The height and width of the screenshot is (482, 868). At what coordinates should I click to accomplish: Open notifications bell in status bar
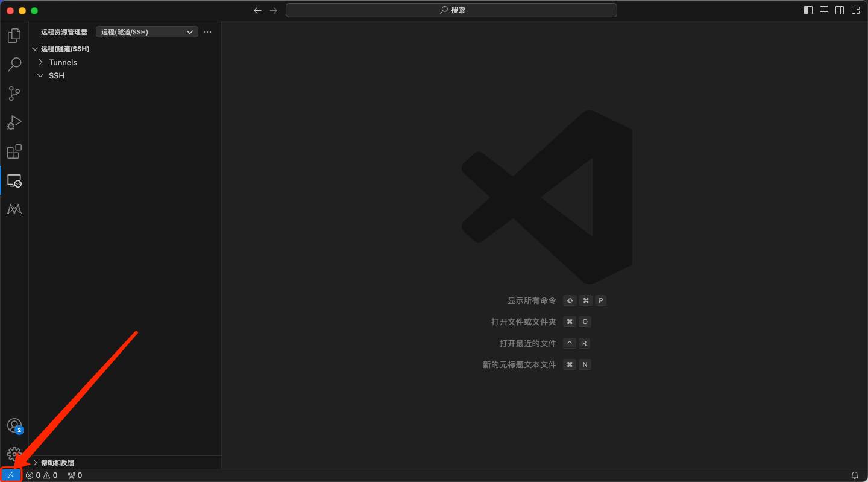click(x=854, y=475)
